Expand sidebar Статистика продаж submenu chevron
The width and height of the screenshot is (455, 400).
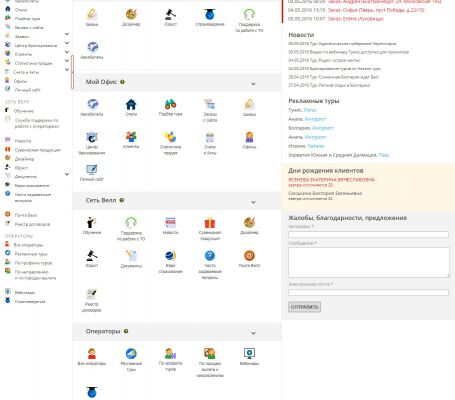(67, 61)
